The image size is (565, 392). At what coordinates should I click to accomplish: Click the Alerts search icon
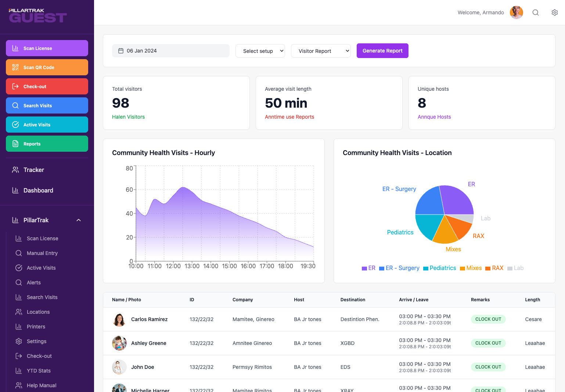click(19, 282)
